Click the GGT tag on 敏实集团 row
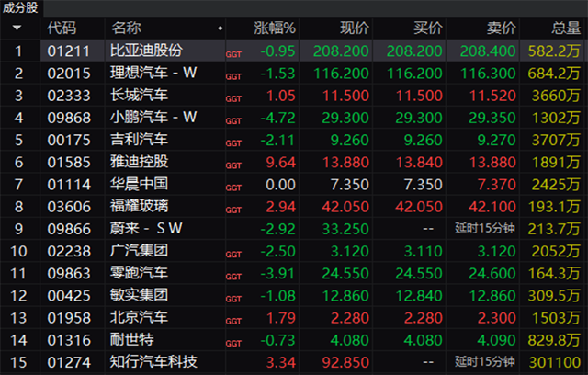This screenshot has width=588, height=375. click(x=233, y=300)
